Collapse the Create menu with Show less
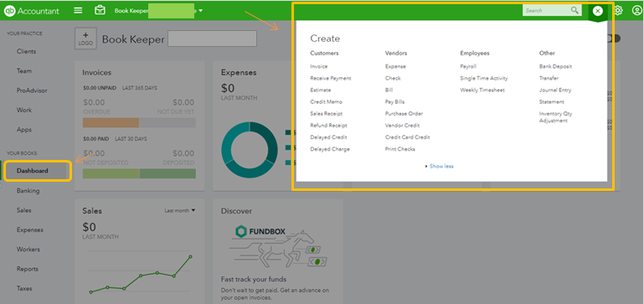The height and width of the screenshot is (304, 644). [441, 167]
